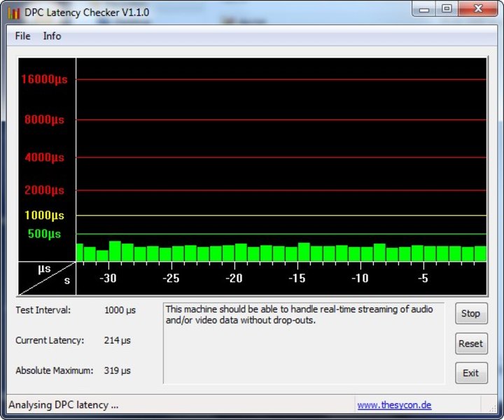504x420 pixels.
Task: Click the red 8000µs scale label
Action: pyautogui.click(x=44, y=120)
